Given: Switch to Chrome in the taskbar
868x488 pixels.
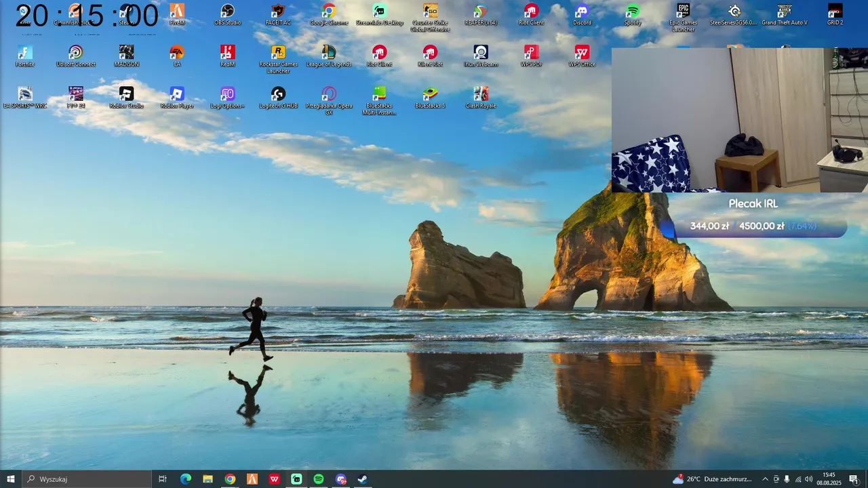Looking at the screenshot, I should (230, 479).
